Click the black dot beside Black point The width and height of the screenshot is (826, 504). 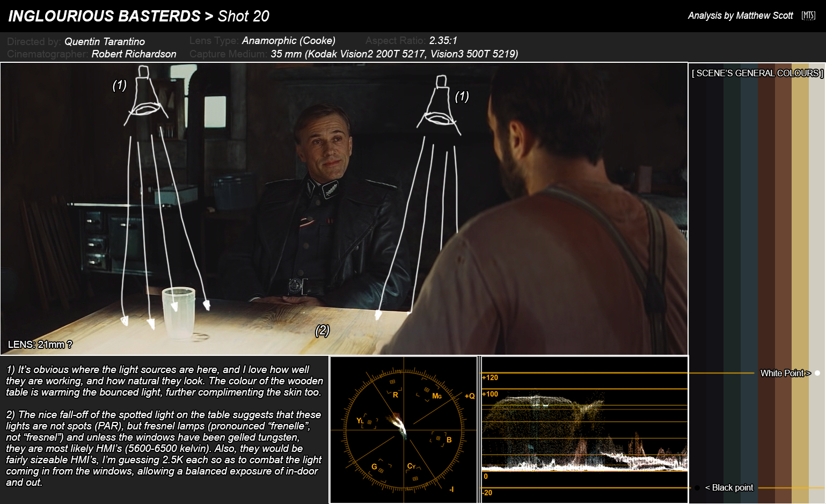[697, 488]
